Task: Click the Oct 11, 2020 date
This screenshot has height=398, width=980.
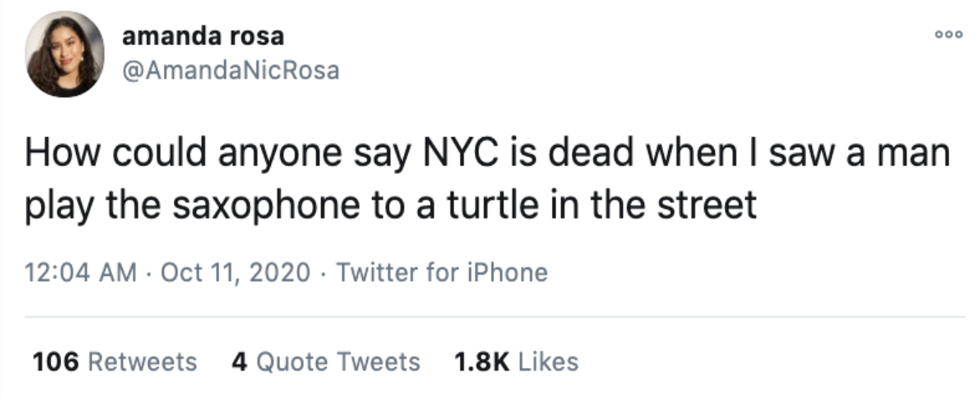Action: click(235, 273)
